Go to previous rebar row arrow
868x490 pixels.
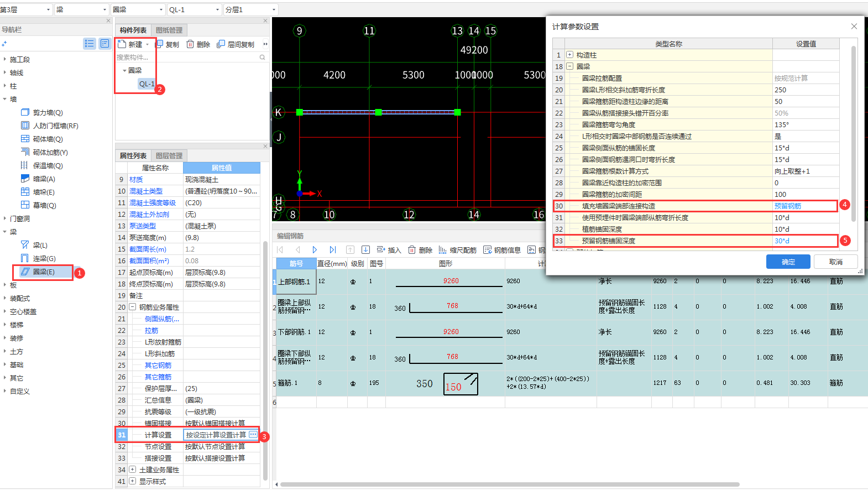coord(297,250)
